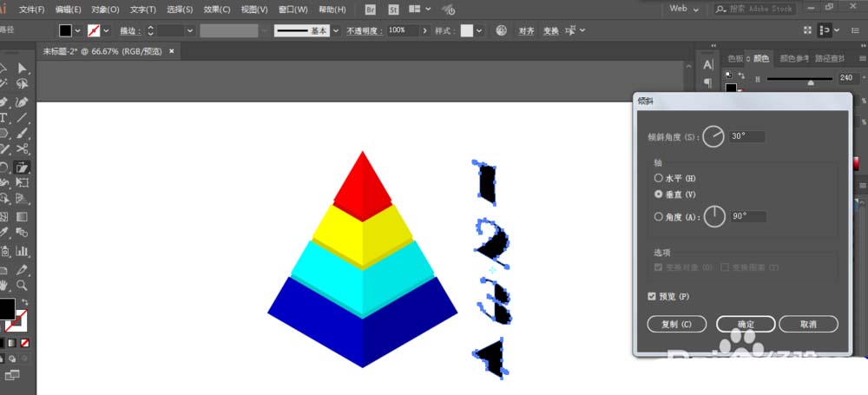Click the shear angle field showing 30°

[746, 136]
